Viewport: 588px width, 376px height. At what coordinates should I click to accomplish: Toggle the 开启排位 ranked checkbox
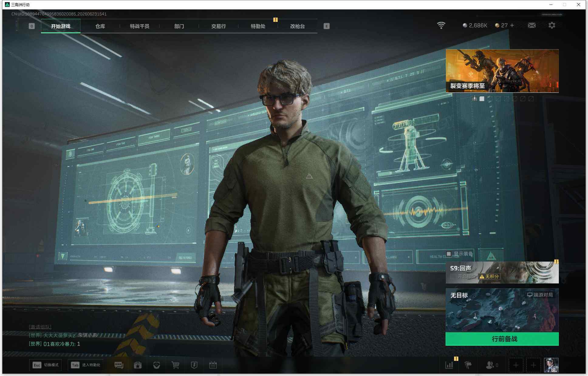click(x=453, y=276)
